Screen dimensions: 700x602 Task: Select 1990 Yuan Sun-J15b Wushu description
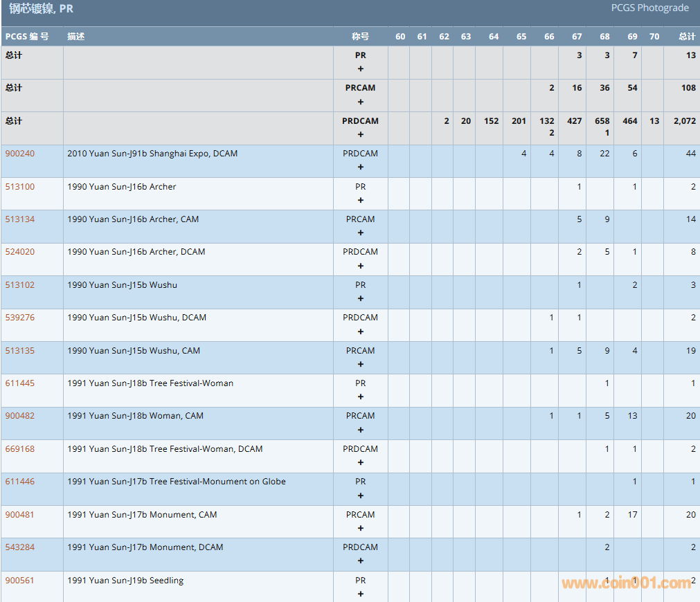pyautogui.click(x=122, y=285)
